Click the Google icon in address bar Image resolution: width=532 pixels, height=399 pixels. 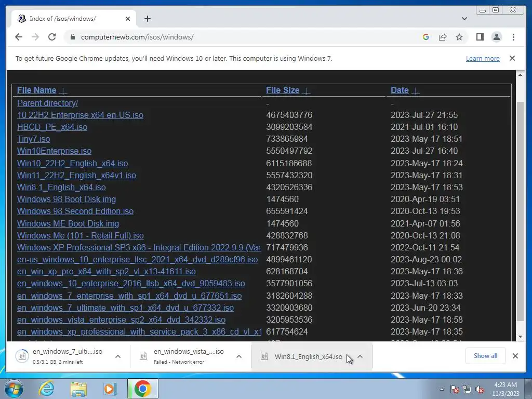tap(426, 37)
